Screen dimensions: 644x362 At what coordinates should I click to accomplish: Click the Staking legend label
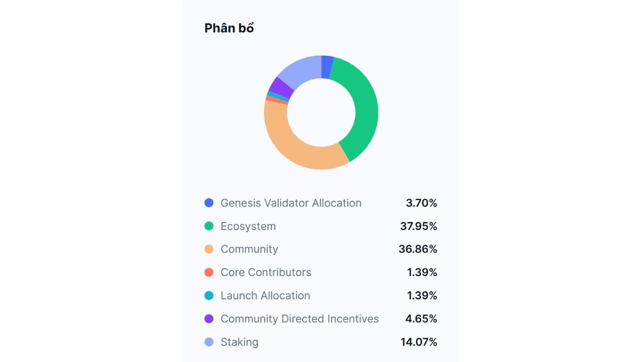tap(239, 342)
